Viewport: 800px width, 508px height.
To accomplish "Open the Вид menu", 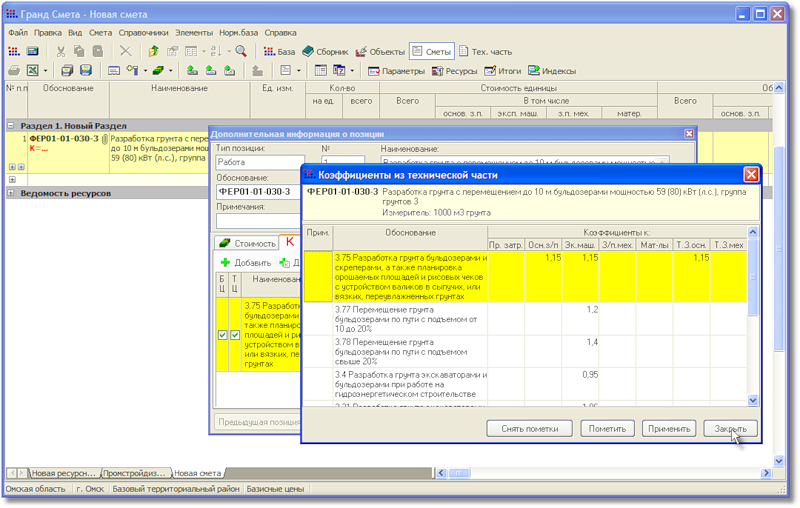I will point(75,33).
